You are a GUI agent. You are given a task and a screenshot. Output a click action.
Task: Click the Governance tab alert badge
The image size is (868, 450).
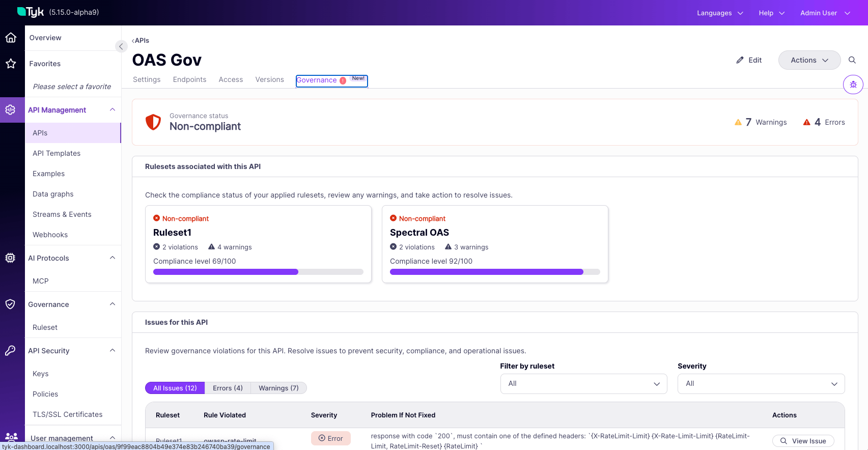343,80
